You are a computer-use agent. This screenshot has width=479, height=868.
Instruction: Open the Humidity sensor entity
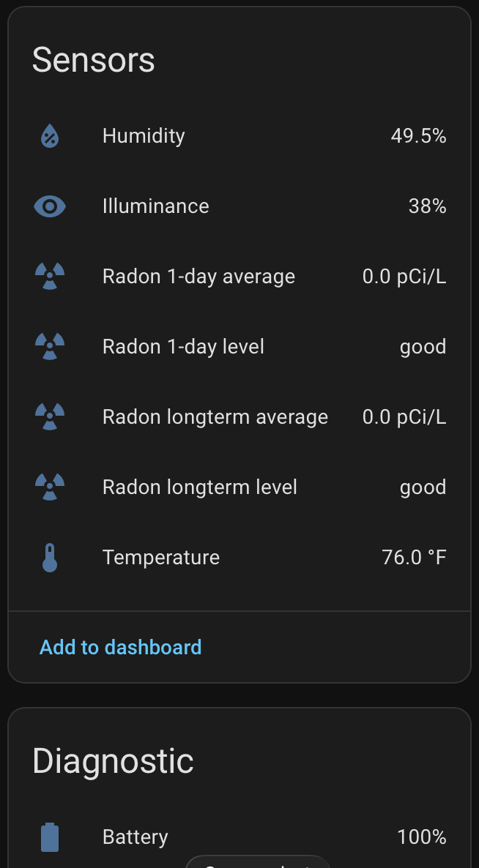click(x=239, y=135)
